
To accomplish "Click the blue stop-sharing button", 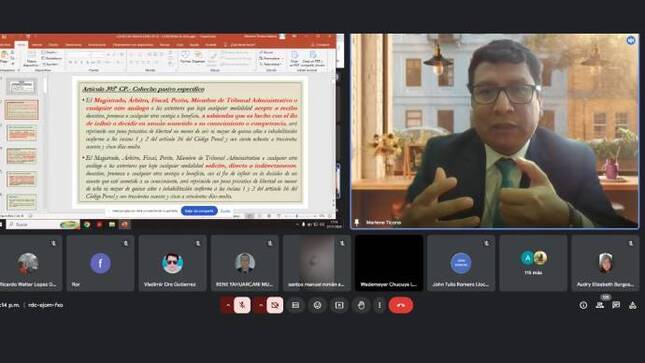I will pyautogui.click(x=200, y=211).
